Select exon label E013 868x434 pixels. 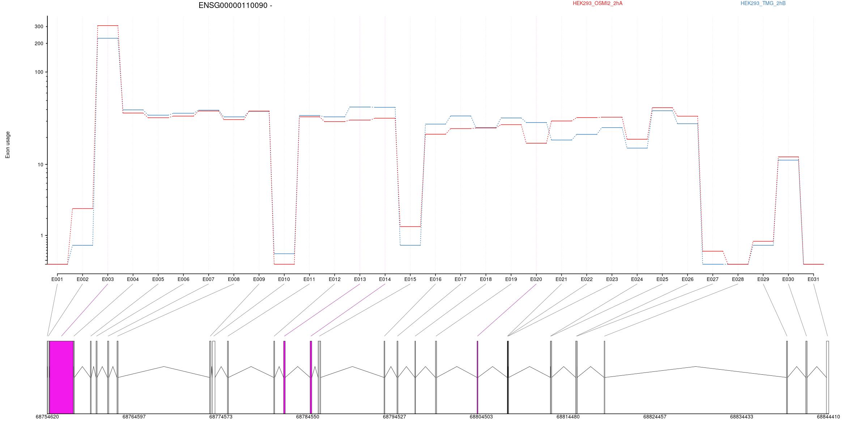(x=360, y=279)
